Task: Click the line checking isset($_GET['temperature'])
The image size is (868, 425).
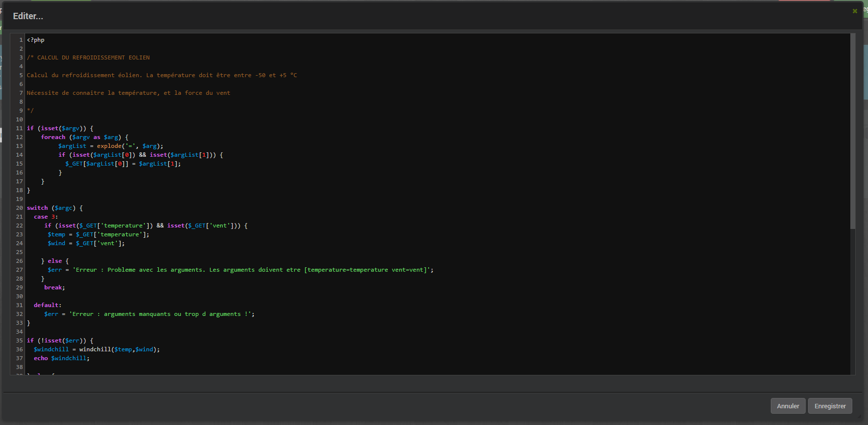Action: coord(146,226)
